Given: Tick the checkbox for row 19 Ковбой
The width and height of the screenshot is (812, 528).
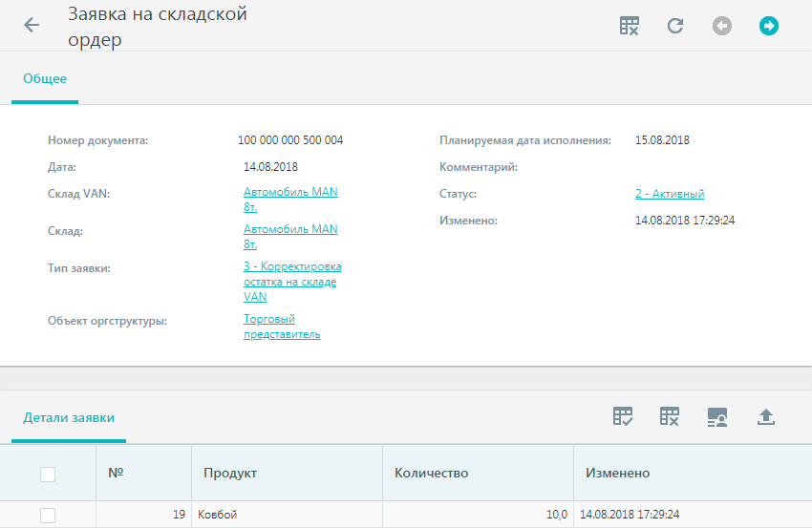Looking at the screenshot, I should 48,515.
